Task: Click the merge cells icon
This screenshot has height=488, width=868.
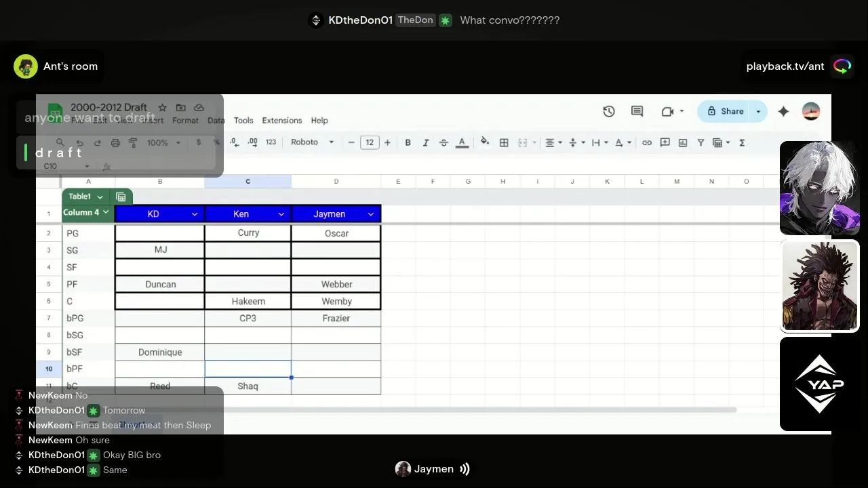Action: coord(523,142)
